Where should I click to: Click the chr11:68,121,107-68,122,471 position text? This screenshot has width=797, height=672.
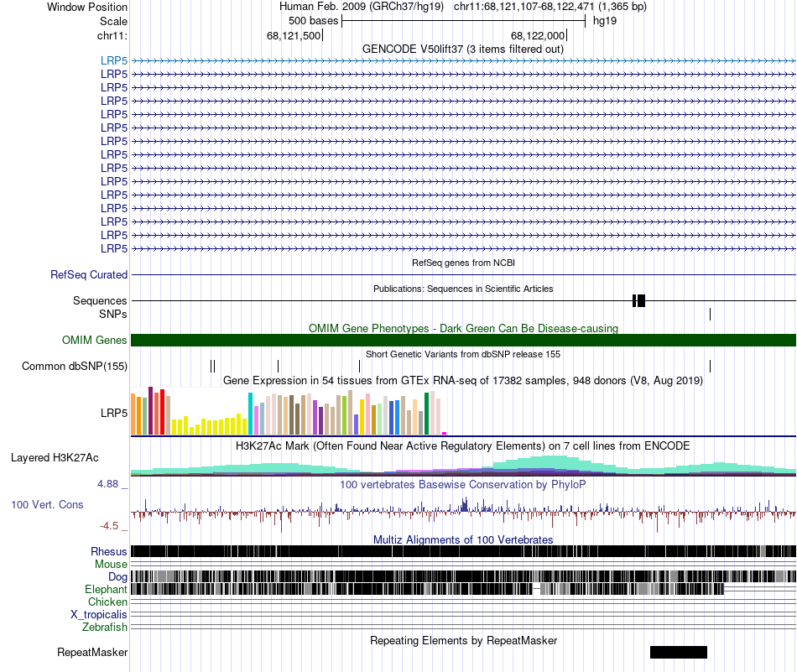coord(550,7)
